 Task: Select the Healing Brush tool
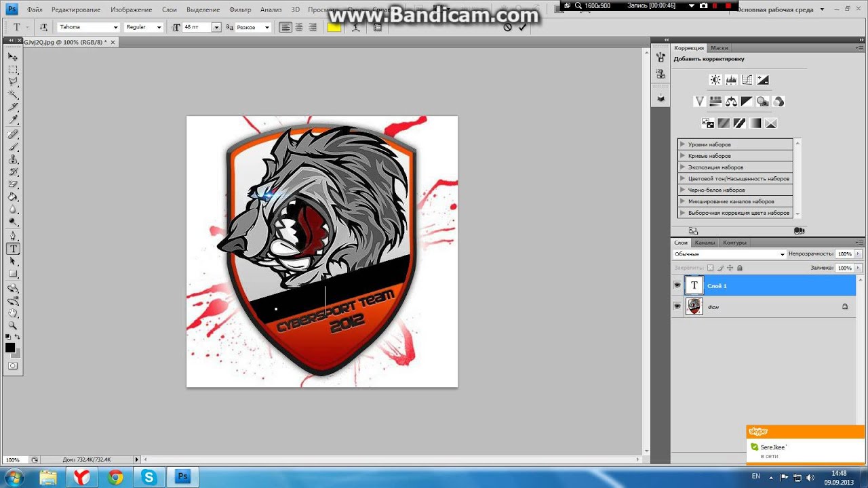tap(13, 134)
